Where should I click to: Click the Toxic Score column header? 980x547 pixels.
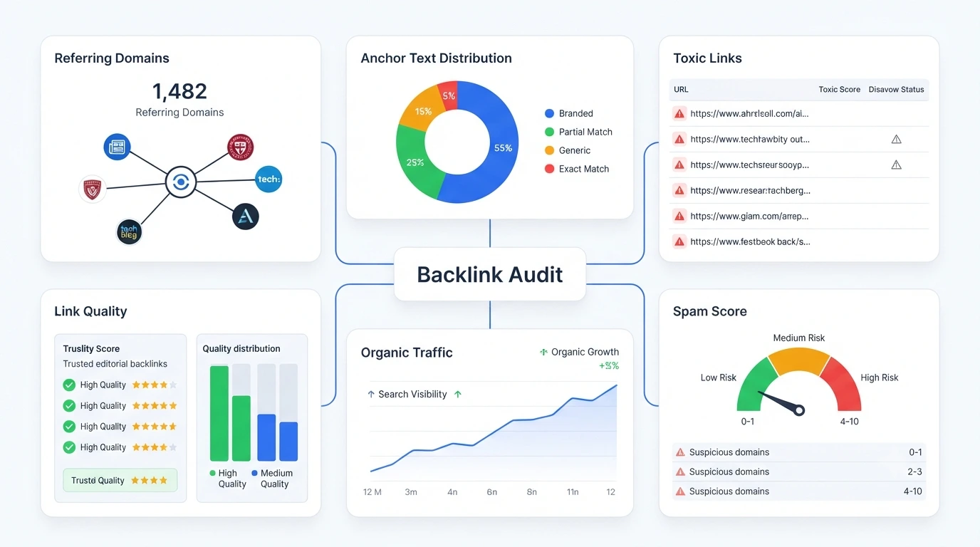tap(839, 90)
